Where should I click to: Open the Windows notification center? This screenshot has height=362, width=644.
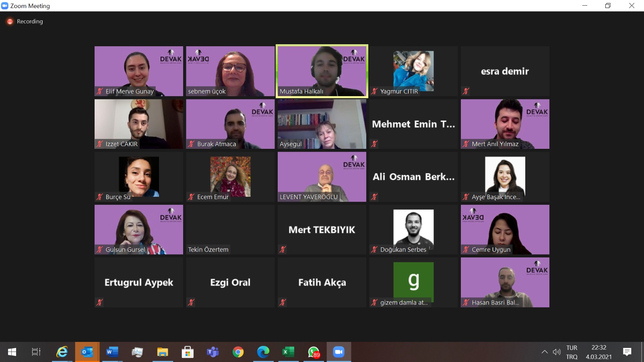pos(627,352)
